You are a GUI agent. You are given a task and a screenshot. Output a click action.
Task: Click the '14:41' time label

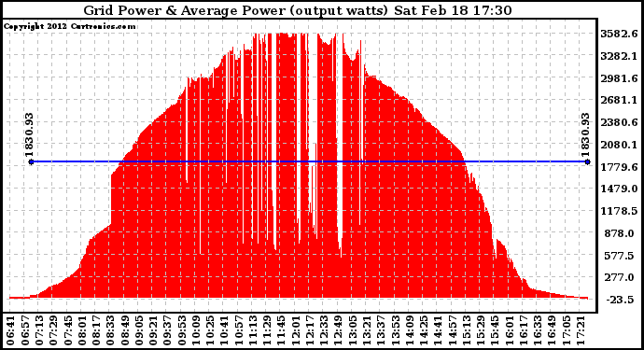[x=439, y=330]
